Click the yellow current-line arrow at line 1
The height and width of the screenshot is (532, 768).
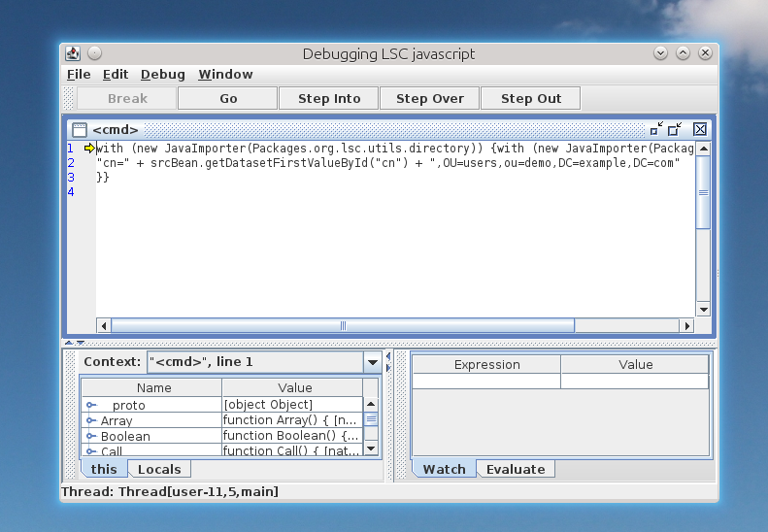point(89,148)
